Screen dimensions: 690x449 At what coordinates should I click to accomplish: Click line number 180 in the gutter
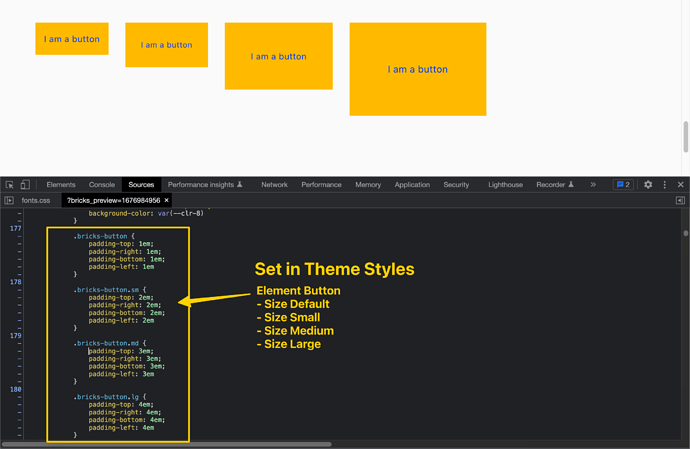[x=15, y=389]
